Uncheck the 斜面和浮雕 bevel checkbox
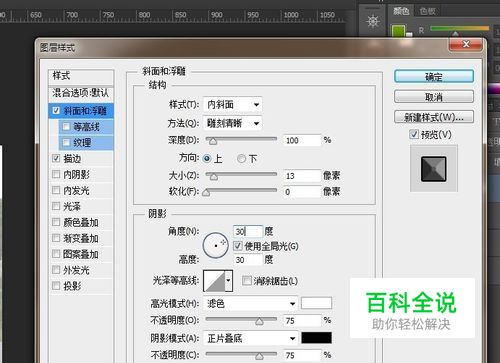500x363 pixels. 56,110
